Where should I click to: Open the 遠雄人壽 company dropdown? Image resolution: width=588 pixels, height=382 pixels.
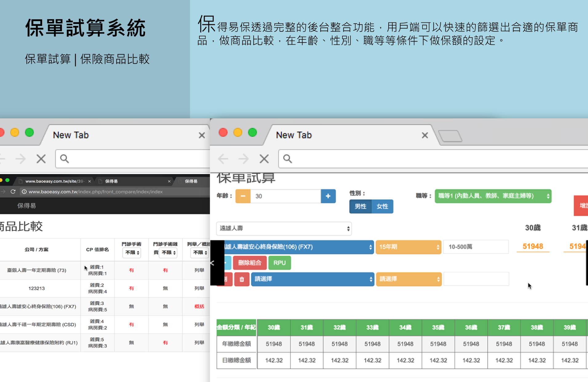(x=284, y=228)
